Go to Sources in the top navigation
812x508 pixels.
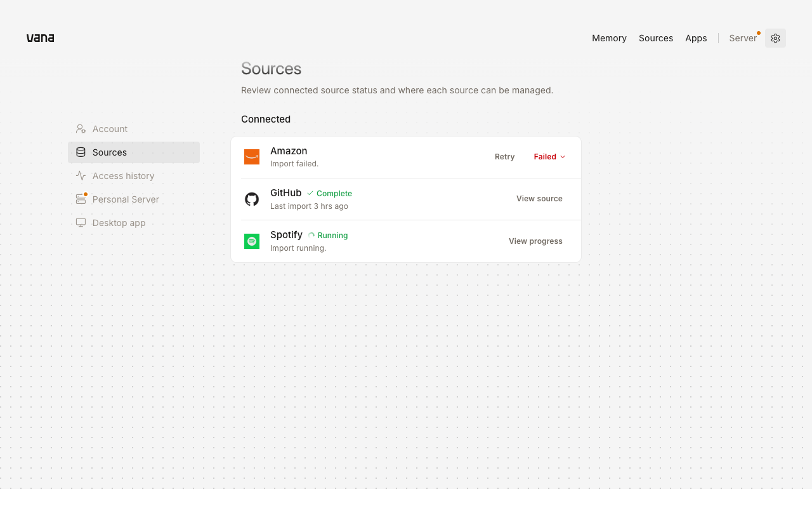click(x=656, y=38)
